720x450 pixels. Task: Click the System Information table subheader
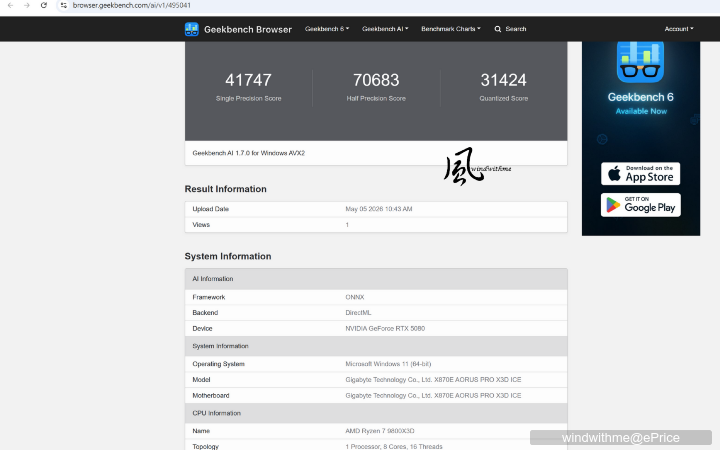click(x=376, y=346)
